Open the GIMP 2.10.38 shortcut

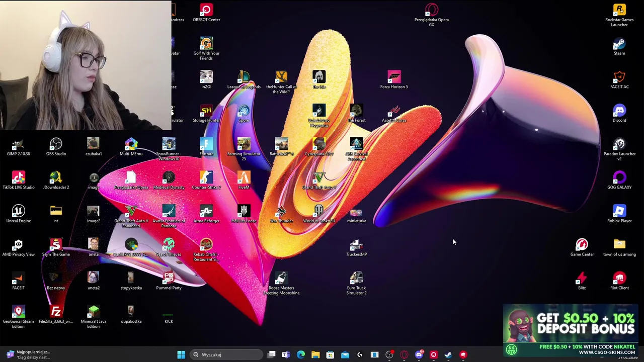click(19, 147)
